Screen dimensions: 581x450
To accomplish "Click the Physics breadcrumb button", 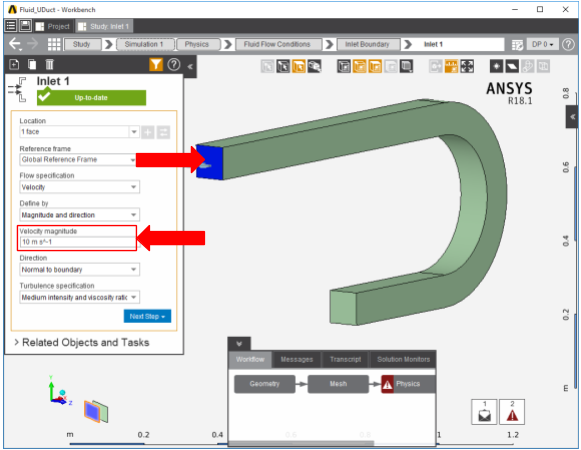I will coord(197,44).
